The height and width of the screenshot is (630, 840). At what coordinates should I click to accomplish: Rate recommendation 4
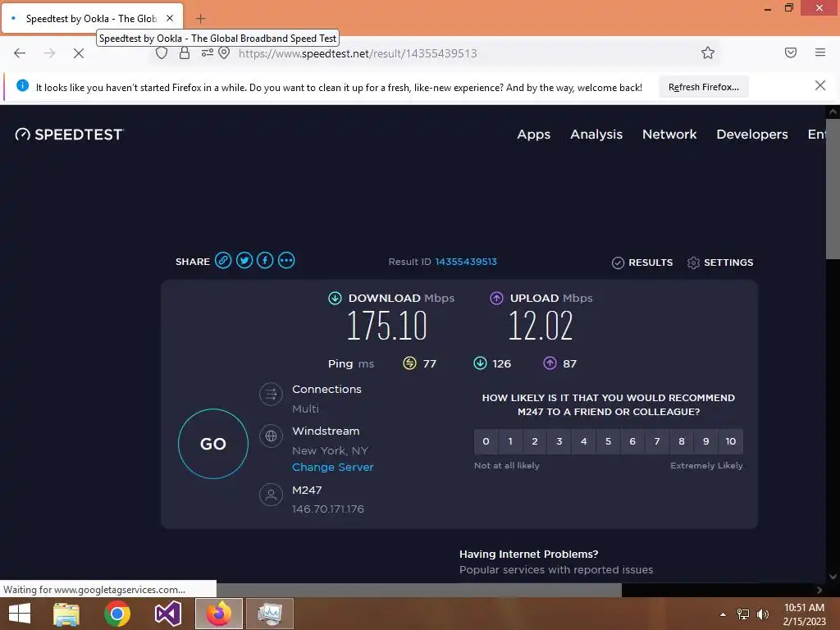pyautogui.click(x=584, y=441)
